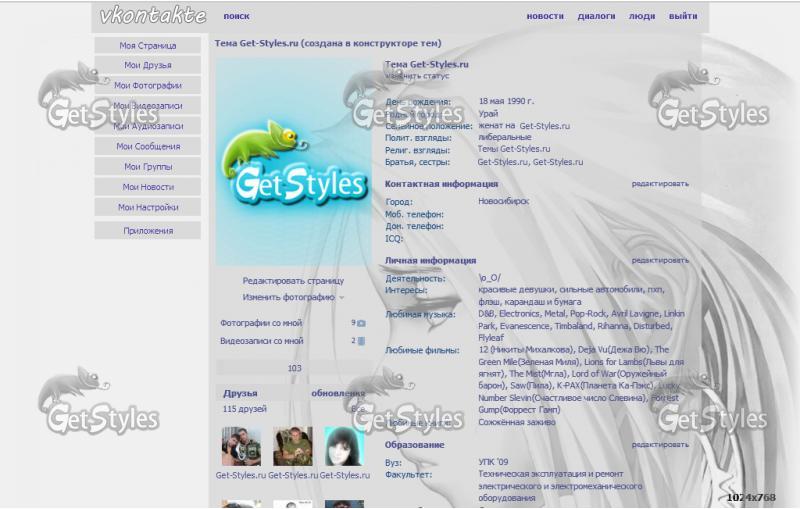Open Мои Группы in the sidebar
This screenshot has width=800, height=509.
click(x=147, y=167)
